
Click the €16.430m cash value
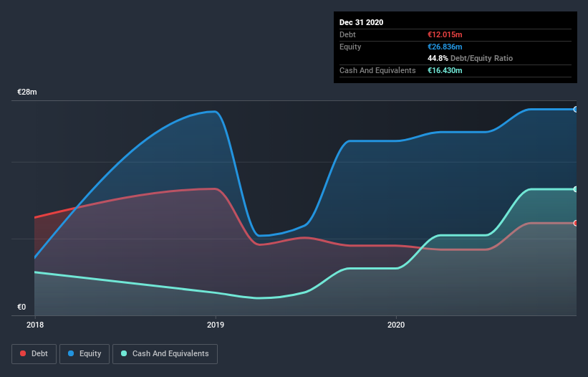click(x=445, y=70)
